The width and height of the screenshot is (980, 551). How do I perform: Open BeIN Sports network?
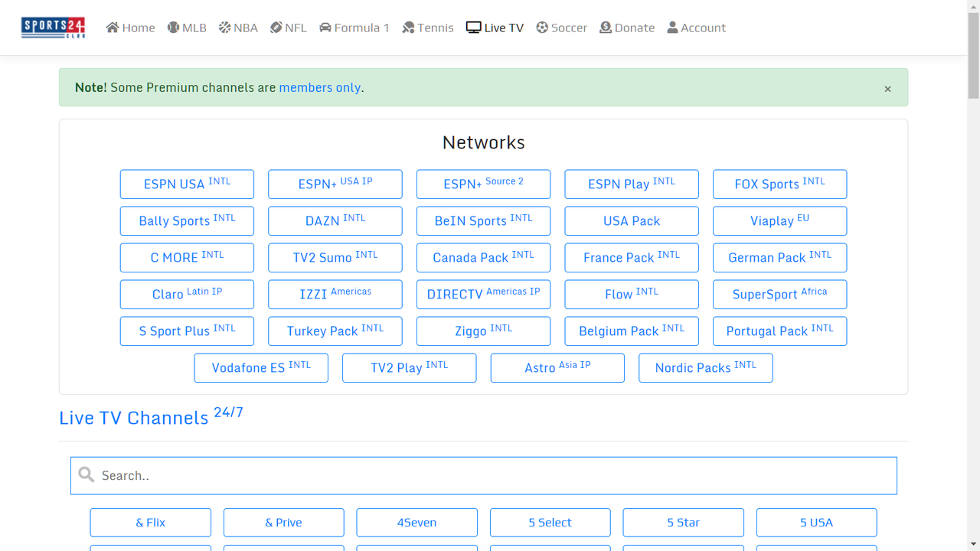(483, 221)
